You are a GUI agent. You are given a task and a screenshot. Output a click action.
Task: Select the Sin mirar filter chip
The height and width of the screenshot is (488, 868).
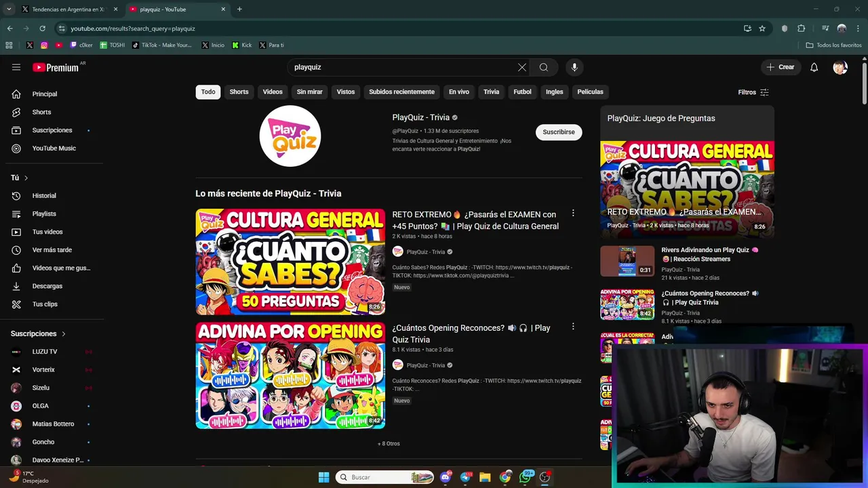click(309, 91)
